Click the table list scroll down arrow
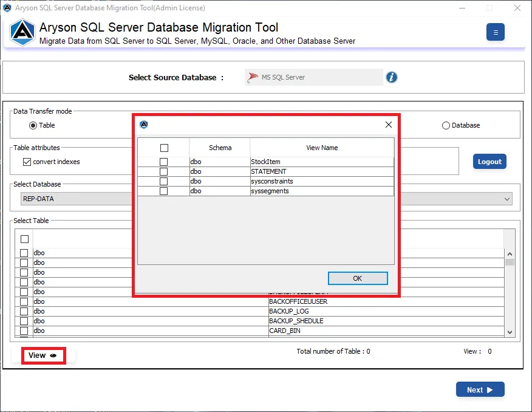532x412 pixels. pyautogui.click(x=510, y=332)
